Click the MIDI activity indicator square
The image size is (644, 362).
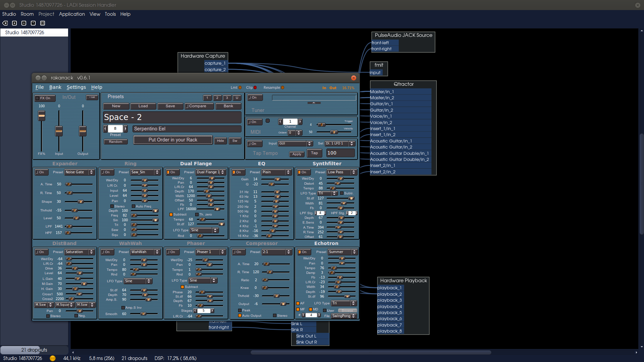coord(268,121)
